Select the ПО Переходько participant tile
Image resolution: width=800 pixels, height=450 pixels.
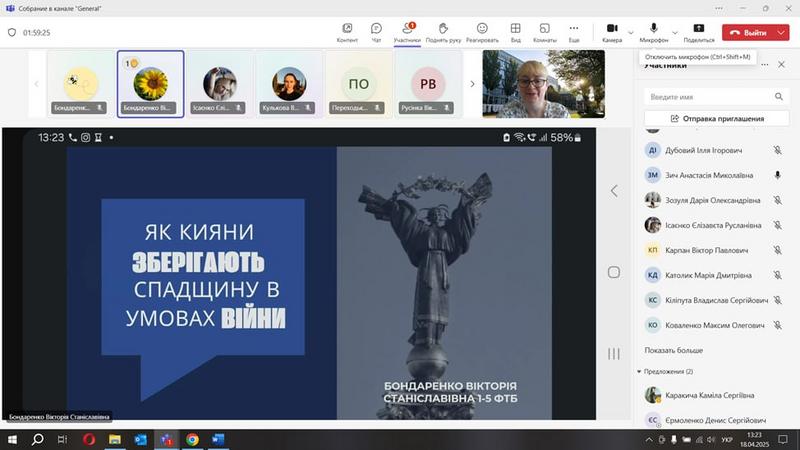click(358, 84)
